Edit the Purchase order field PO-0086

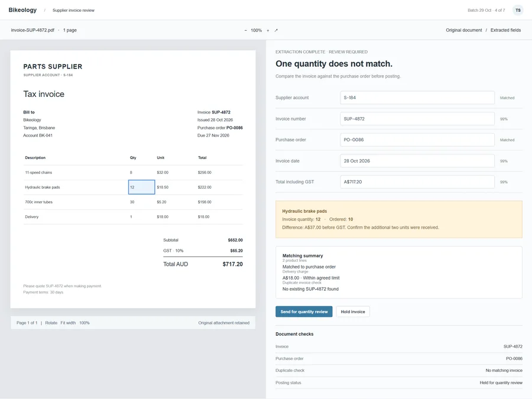click(x=417, y=140)
